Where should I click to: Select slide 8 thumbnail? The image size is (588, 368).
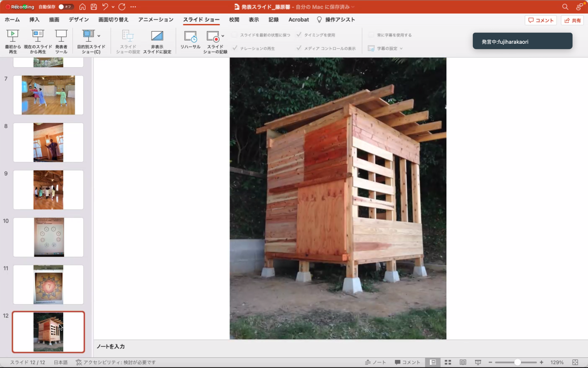(48, 143)
